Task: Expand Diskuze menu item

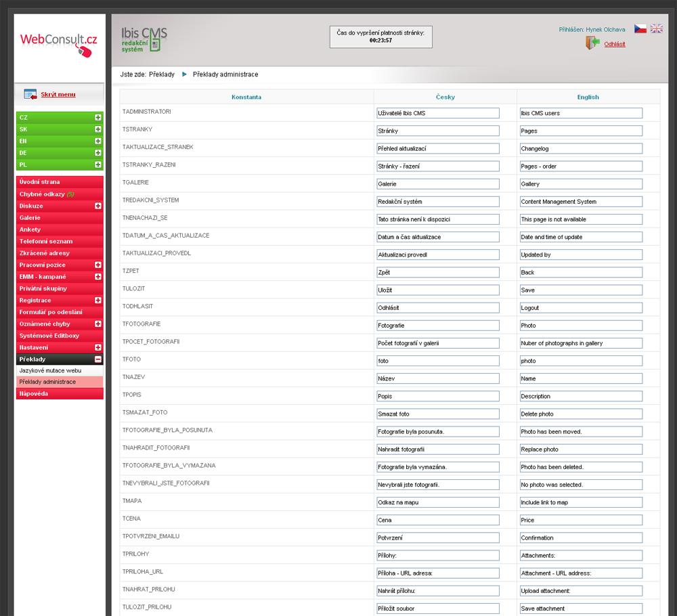Action: tap(98, 206)
